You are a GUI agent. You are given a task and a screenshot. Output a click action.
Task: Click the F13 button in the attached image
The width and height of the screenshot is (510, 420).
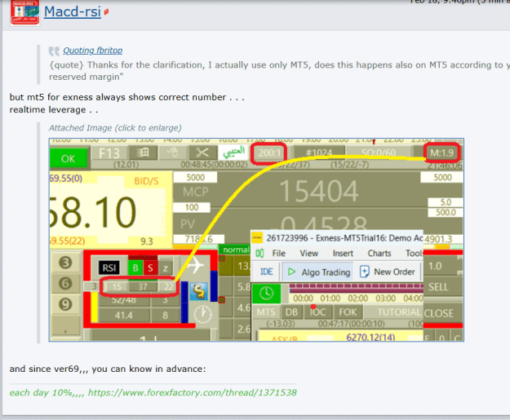109,153
